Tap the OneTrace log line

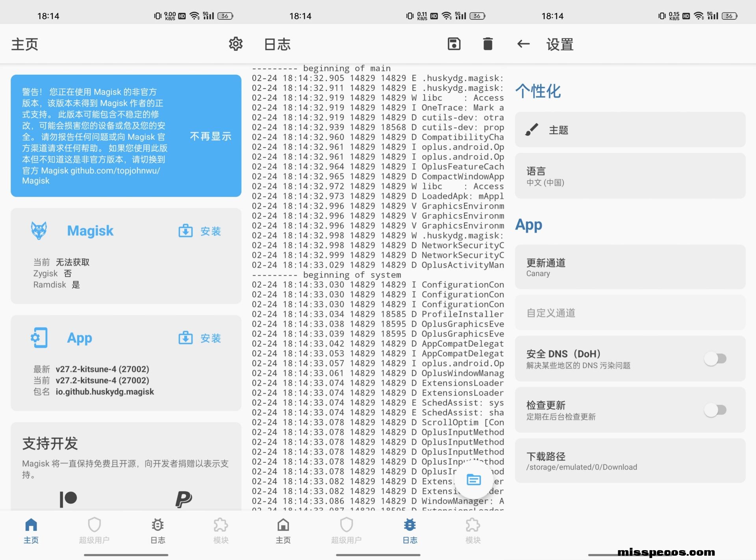click(x=378, y=107)
